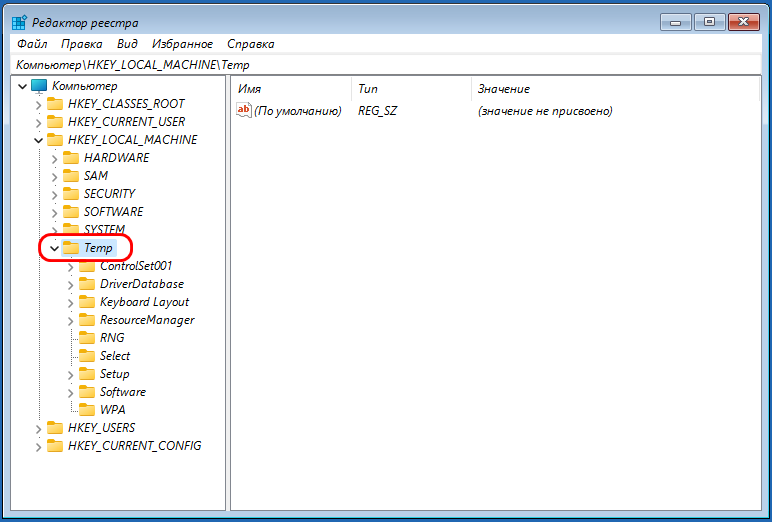Select the SYSTEM key

pos(104,229)
